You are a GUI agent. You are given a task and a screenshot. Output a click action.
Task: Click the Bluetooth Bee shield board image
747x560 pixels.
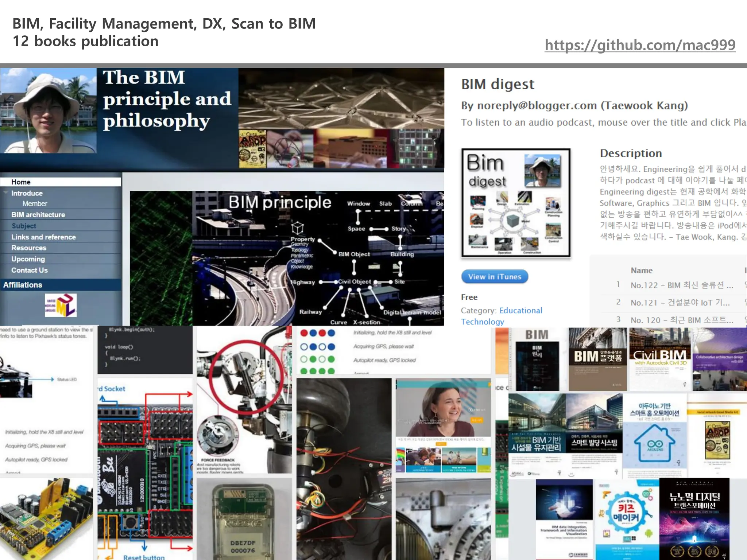145,469
